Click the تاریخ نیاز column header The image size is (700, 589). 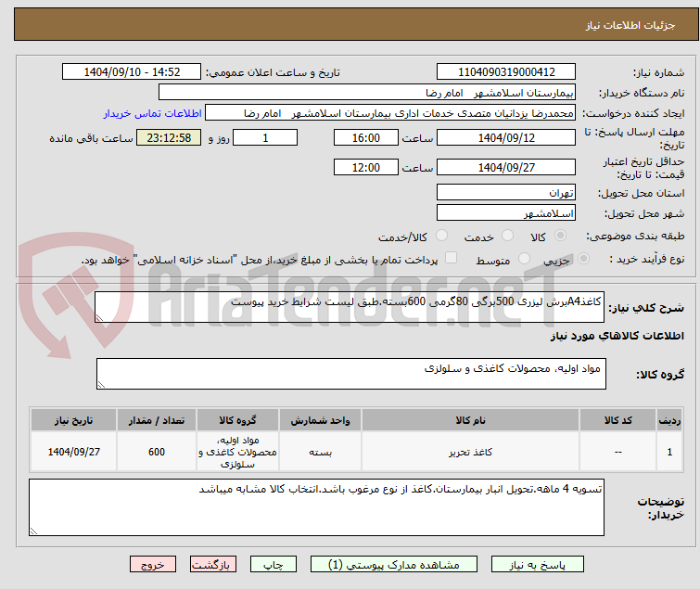point(73,420)
